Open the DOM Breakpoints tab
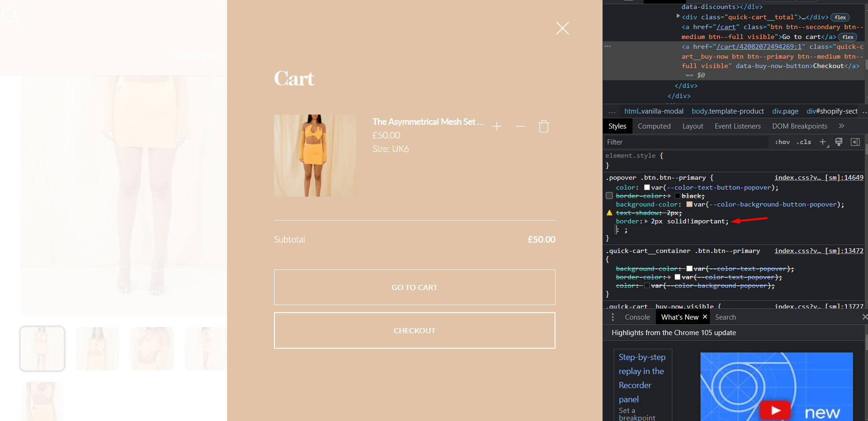The width and height of the screenshot is (868, 421). pyautogui.click(x=799, y=126)
